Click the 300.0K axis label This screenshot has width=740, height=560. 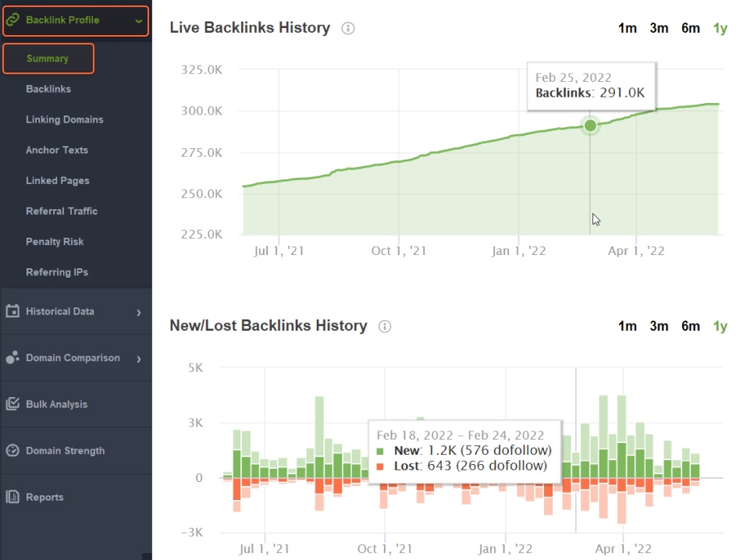[201, 111]
